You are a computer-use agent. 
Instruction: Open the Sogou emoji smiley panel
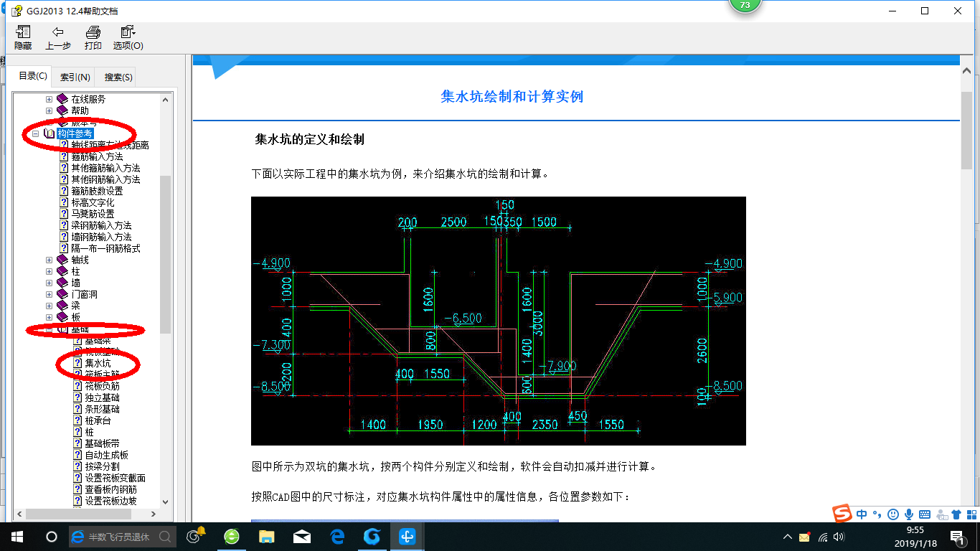click(x=892, y=514)
